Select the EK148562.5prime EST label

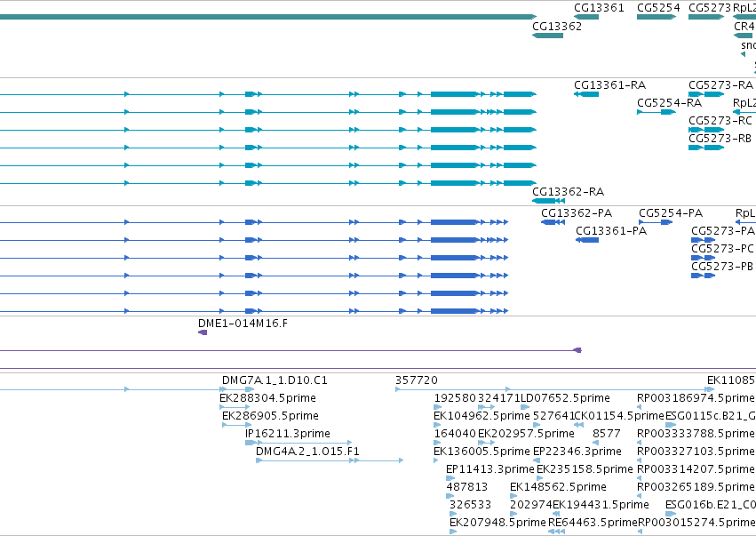(x=558, y=487)
